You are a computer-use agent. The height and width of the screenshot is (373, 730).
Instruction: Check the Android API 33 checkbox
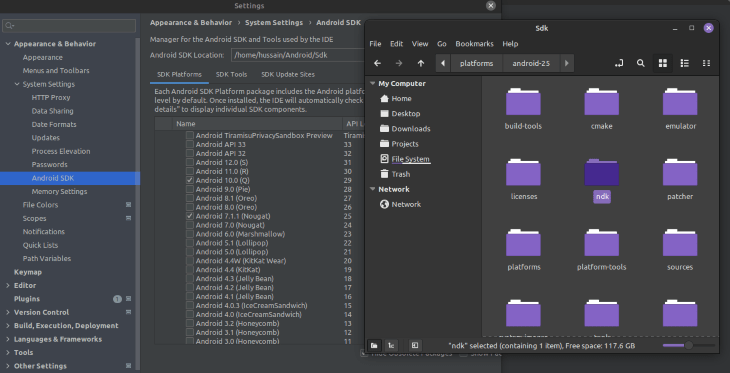tap(189, 144)
